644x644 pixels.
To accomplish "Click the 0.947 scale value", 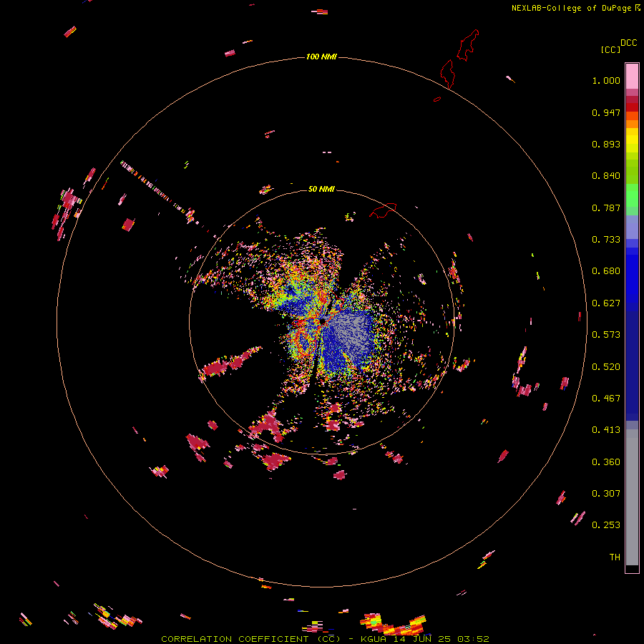I will [606, 112].
